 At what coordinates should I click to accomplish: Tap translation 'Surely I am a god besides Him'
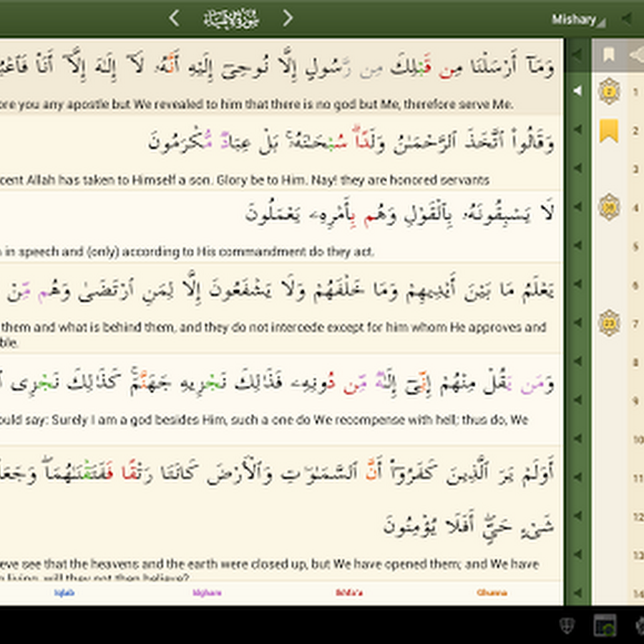click(264, 420)
